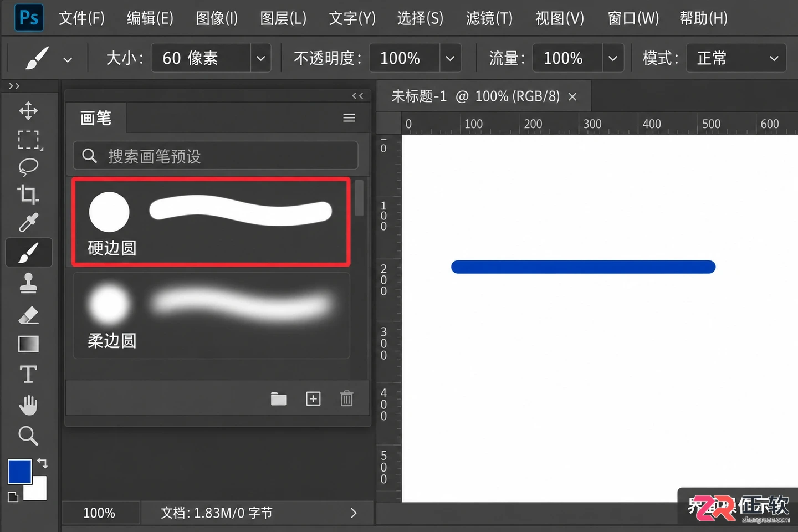Expand the status bar info arrow
This screenshot has height=532, width=798.
point(354,513)
